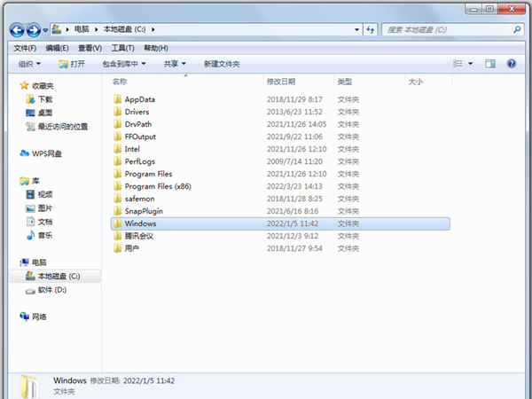532x399 pixels.
Task: Open the 查看(V) menu
Action: [90, 48]
